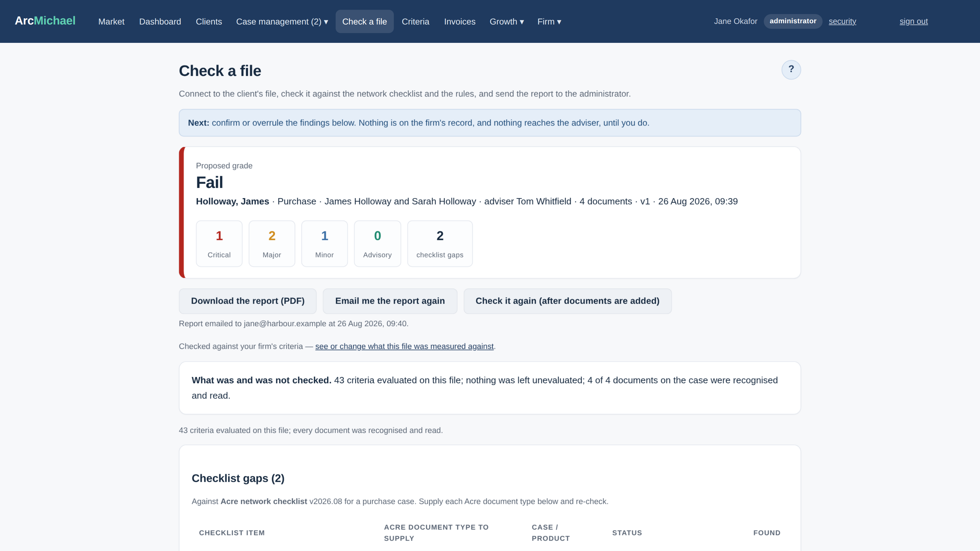Open see or change what file measured against
The width and height of the screenshot is (980, 551).
coord(404,346)
